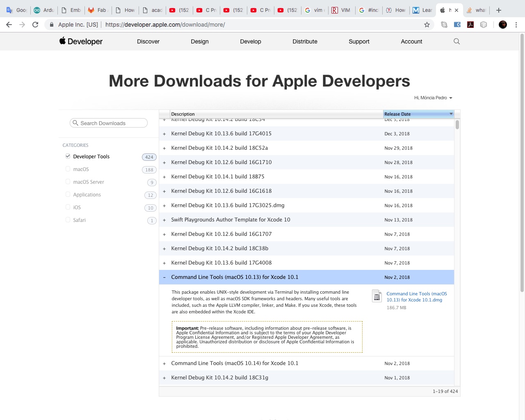
Task: Switch to Fab browser tab
Action: click(x=98, y=10)
